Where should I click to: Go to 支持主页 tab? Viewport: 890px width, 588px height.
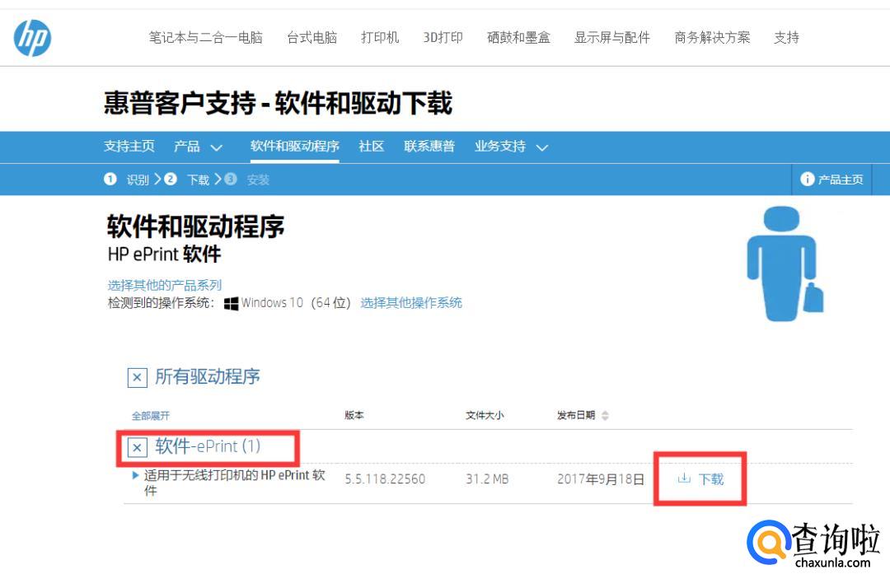129,147
